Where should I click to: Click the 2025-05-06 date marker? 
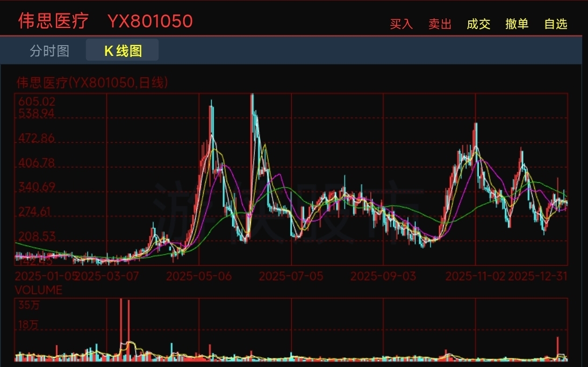tap(199, 276)
